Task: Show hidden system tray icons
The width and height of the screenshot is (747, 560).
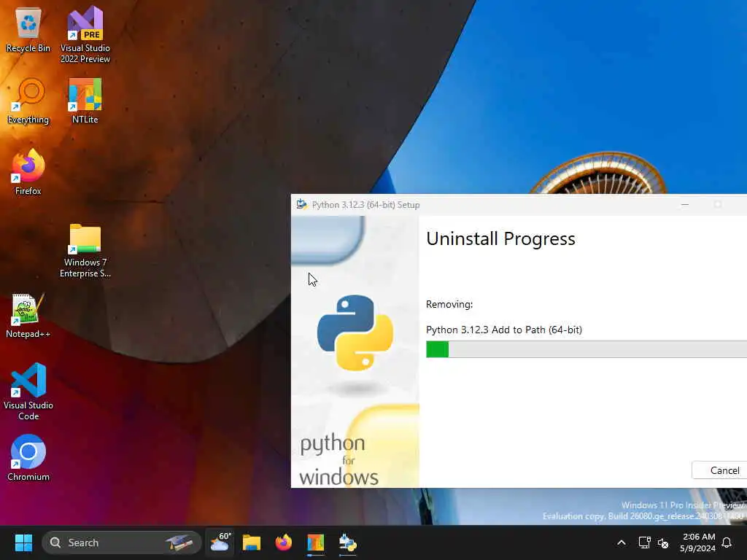Action: (622, 542)
